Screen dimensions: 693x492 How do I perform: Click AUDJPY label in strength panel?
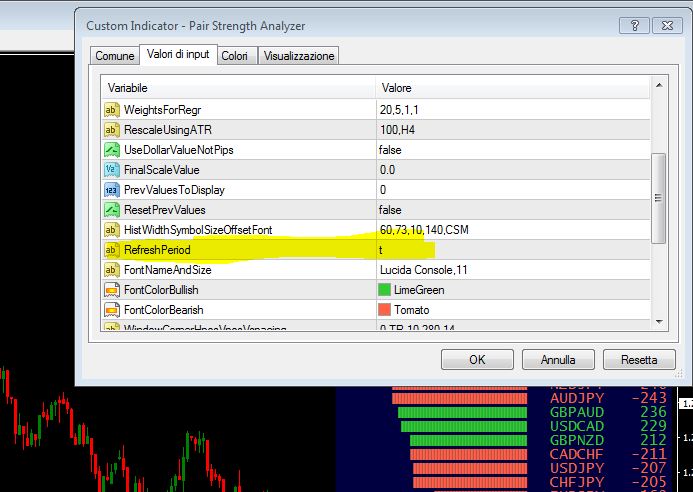[x=577, y=398]
